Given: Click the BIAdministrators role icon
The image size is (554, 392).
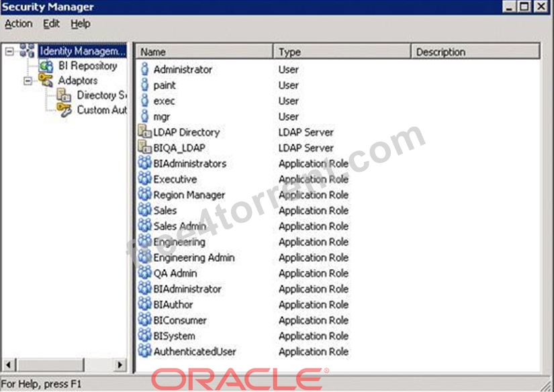Looking at the screenshot, I should coord(144,163).
